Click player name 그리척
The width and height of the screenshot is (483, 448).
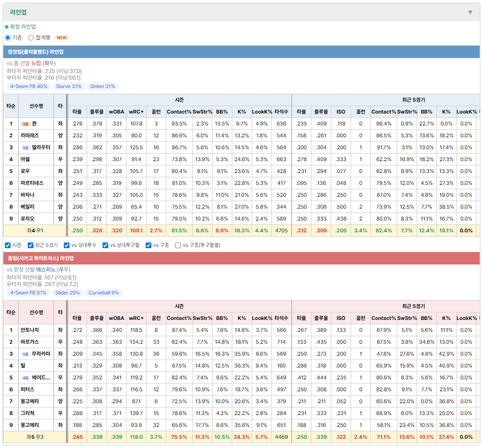[27, 413]
